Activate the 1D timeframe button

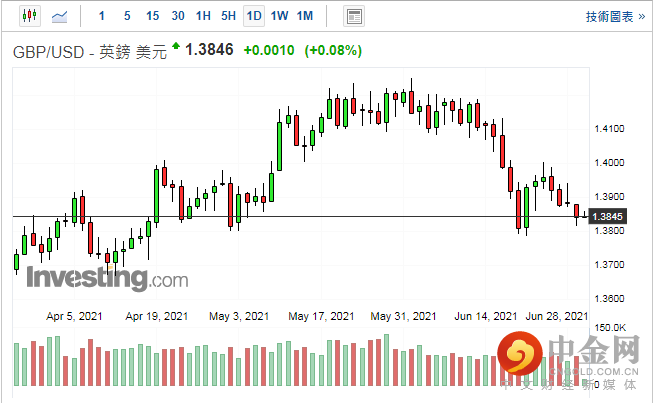click(x=254, y=16)
